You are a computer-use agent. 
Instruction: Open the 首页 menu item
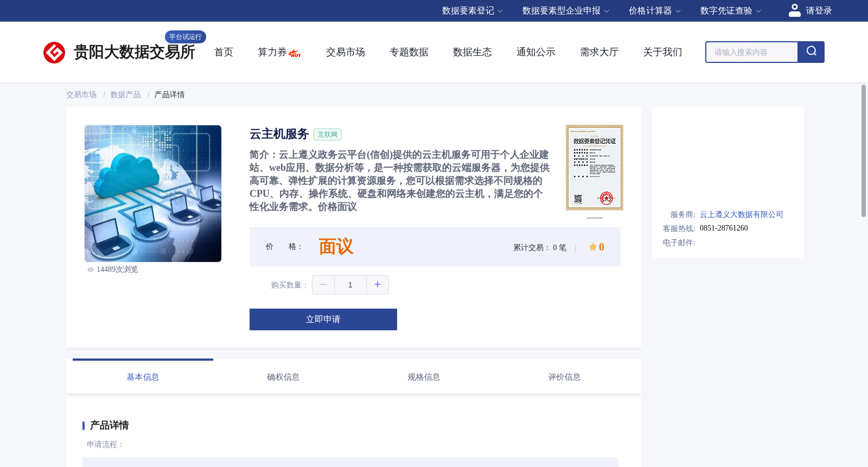coord(224,52)
